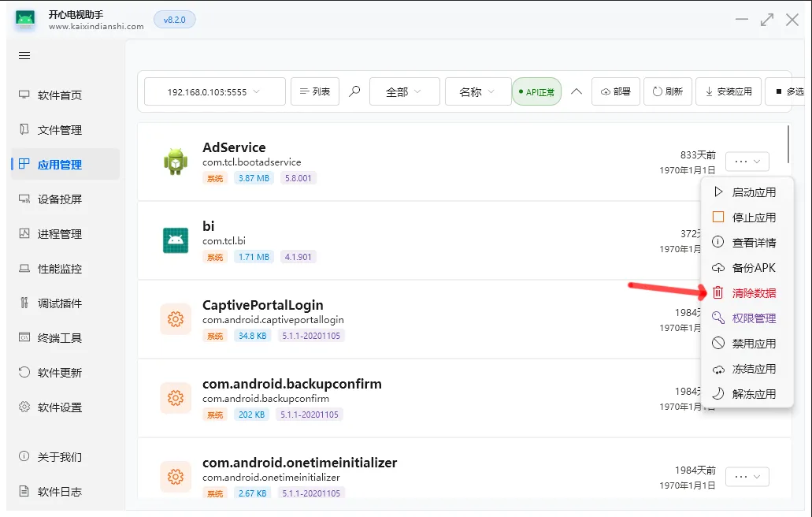Image resolution: width=812 pixels, height=517 pixels.
Task: Open 软件更新 in the sidebar
Action: 65,373
